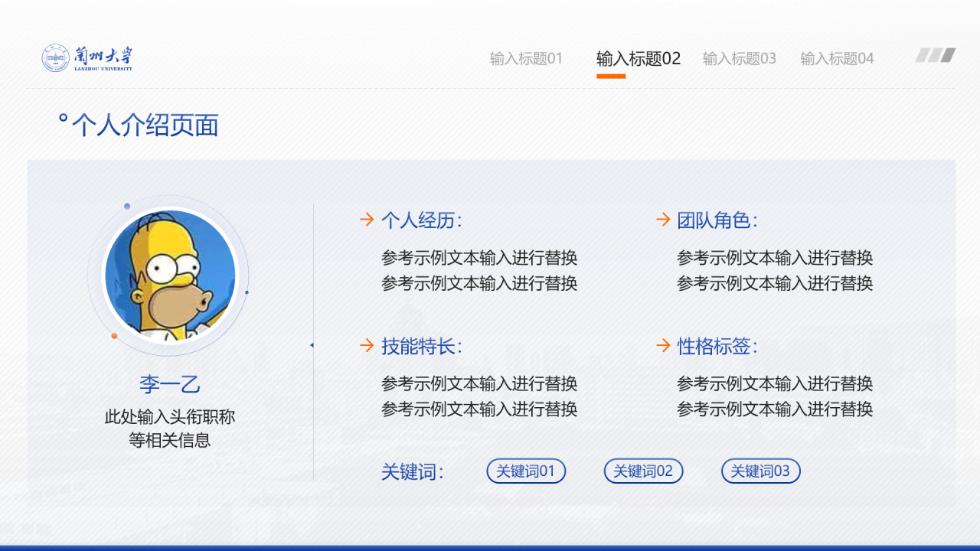Click the blue bar at the bottom edge
Viewport: 980px width, 551px height.
[x=490, y=548]
